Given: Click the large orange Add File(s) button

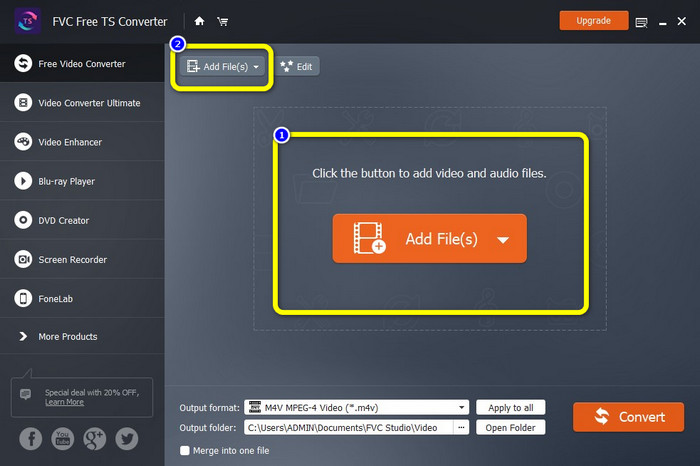Looking at the screenshot, I should pos(429,238).
